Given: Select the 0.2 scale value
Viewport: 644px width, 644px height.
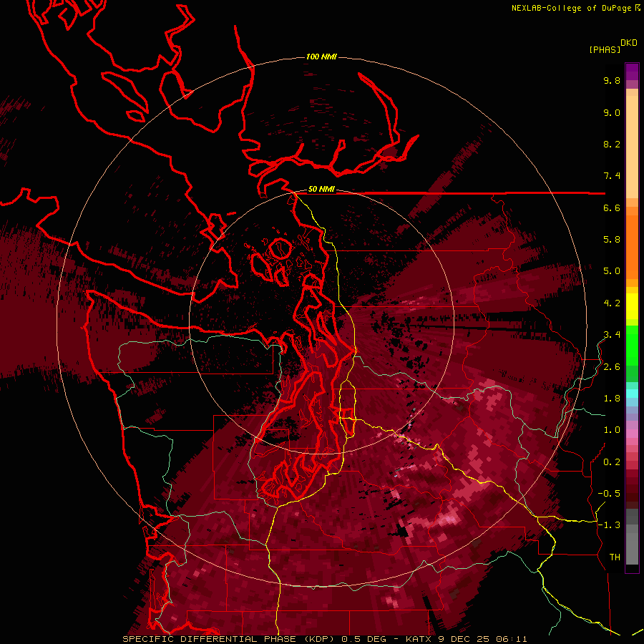Looking at the screenshot, I should [612, 462].
